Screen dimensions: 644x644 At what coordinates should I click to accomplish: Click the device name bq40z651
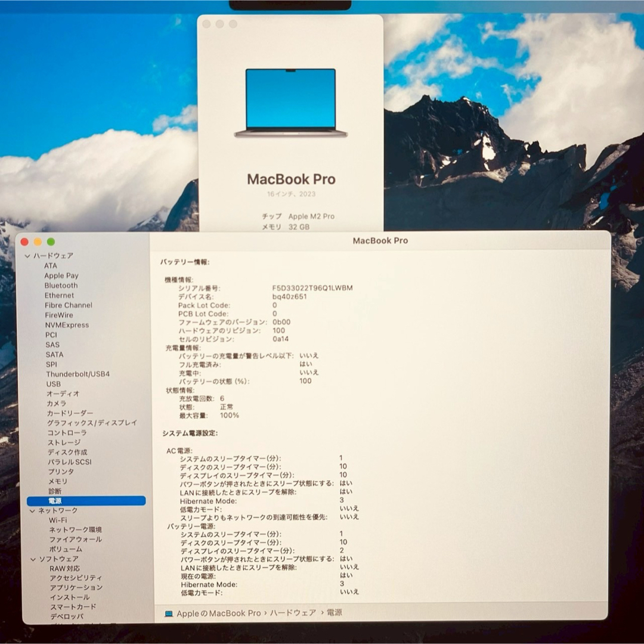tap(290, 296)
